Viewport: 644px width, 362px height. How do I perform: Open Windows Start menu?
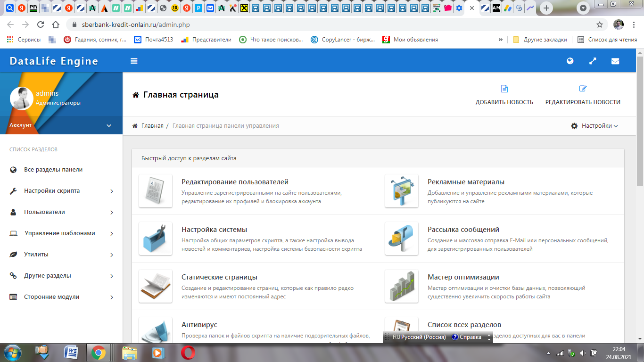tap(13, 353)
